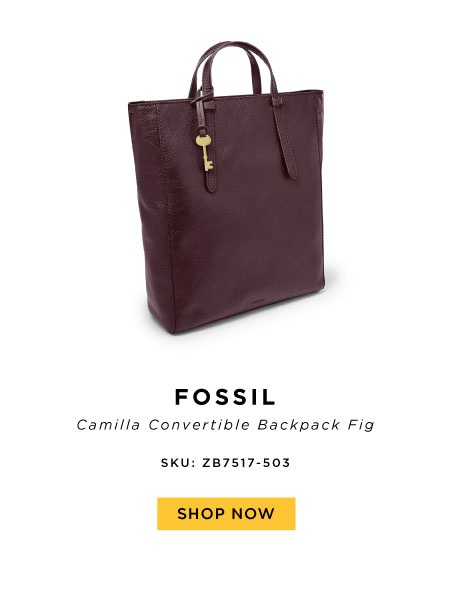Click the color name 'Fig' in the title
This screenshot has width=451, height=601.
[x=361, y=425]
